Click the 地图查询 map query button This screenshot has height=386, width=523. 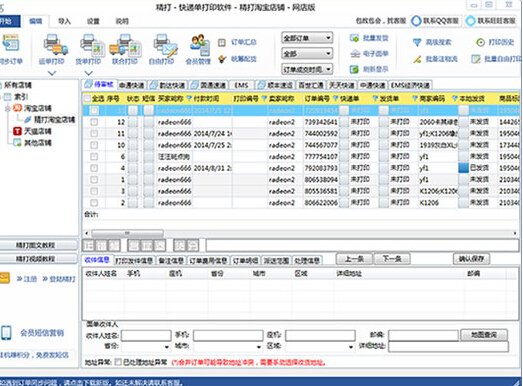(484, 335)
